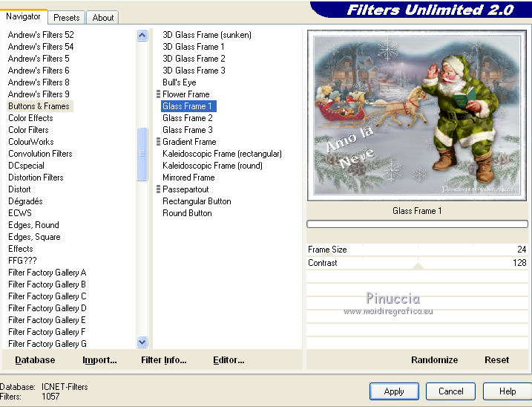
Task: Select Dégradés category
Action: (25, 201)
